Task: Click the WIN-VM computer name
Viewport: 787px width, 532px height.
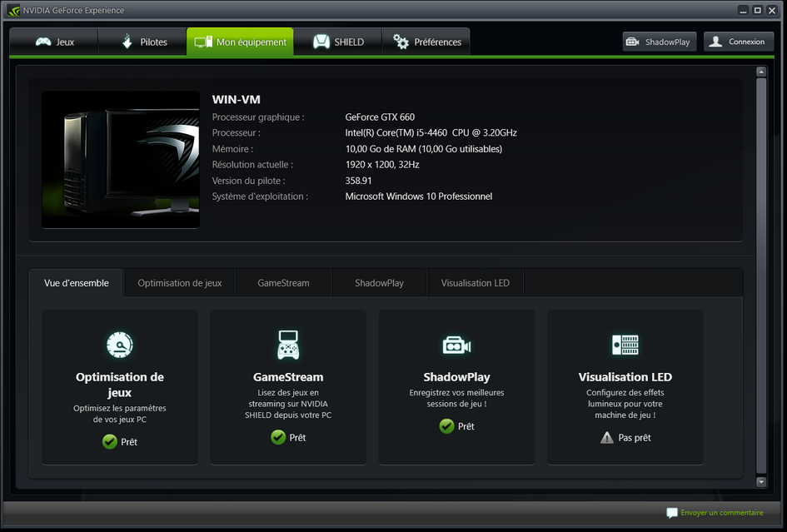Action: [236, 99]
